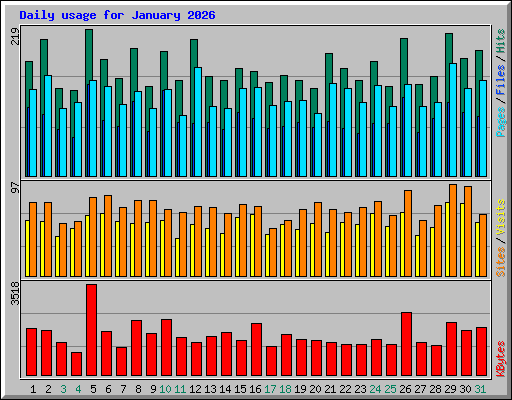Click green day label '18'
The image size is (512, 400).
285,389
